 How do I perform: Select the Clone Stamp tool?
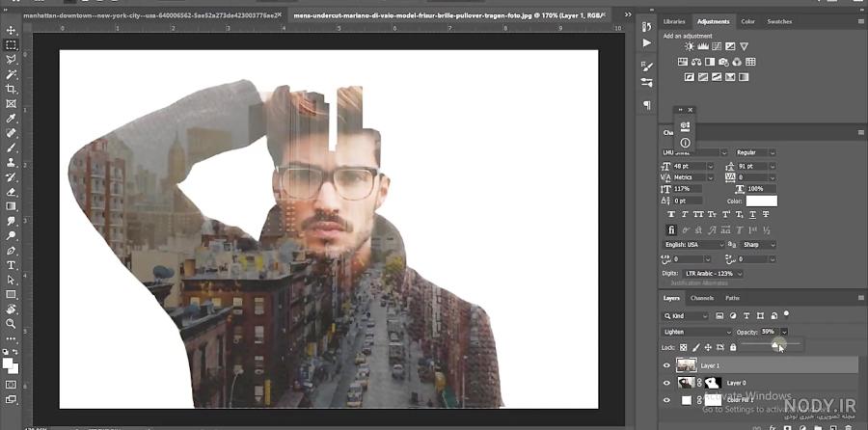[x=11, y=162]
